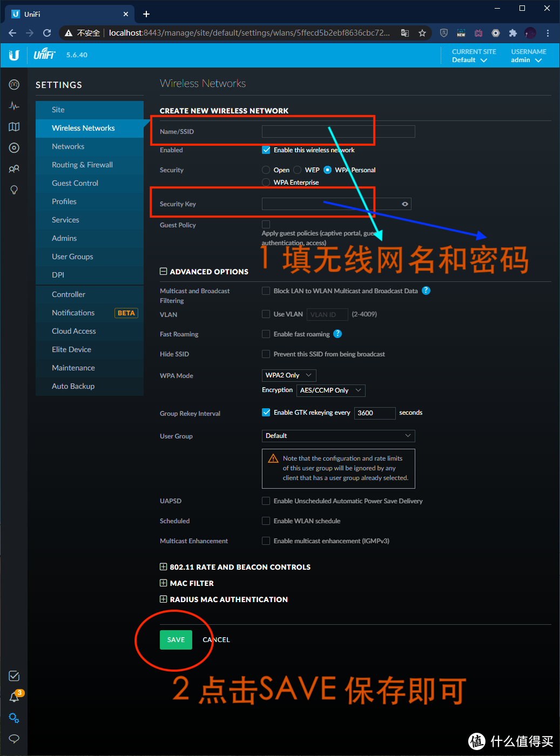This screenshot has width=560, height=756.
Task: Open the Dashboard icon in left sidebar
Action: pyautogui.click(x=14, y=85)
